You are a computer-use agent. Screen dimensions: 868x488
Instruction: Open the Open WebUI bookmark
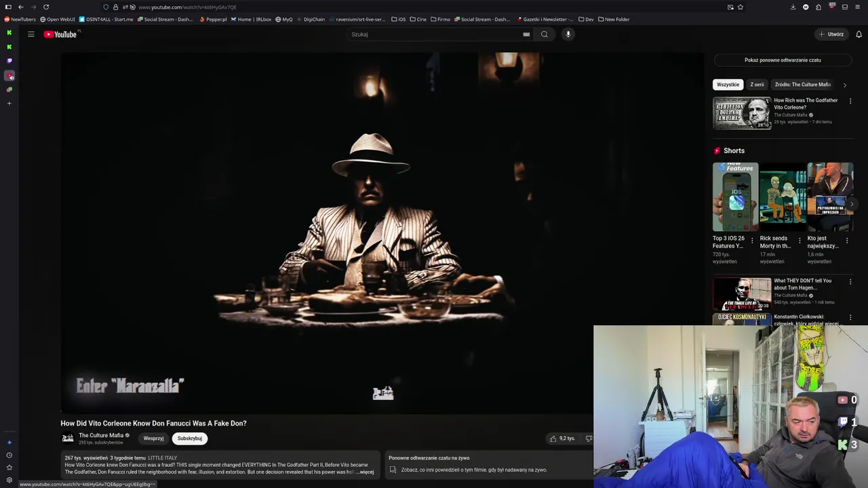pyautogui.click(x=57, y=19)
